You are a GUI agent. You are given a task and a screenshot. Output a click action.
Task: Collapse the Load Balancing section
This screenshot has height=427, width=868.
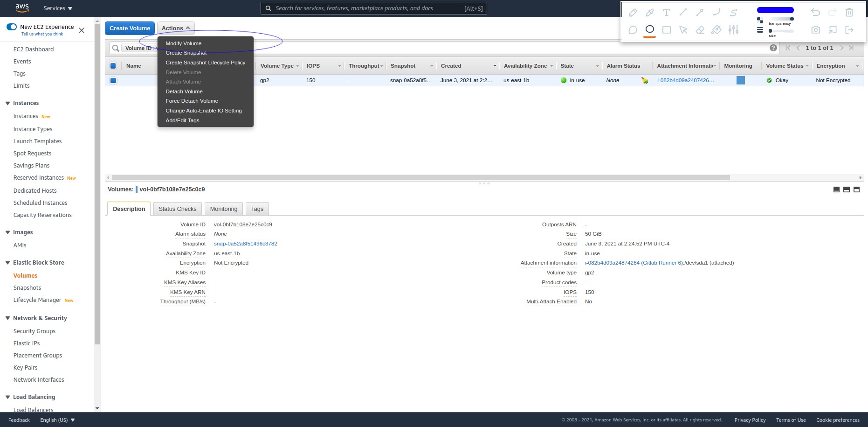pyautogui.click(x=7, y=397)
